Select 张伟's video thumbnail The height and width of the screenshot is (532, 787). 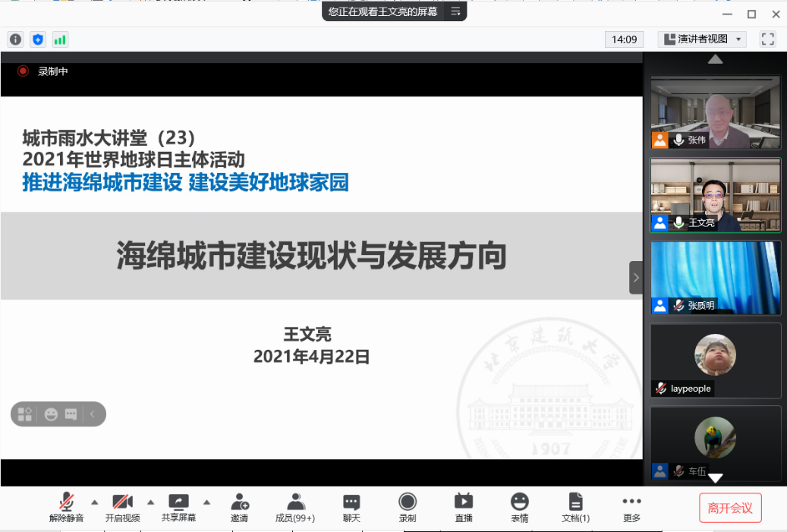[715, 112]
